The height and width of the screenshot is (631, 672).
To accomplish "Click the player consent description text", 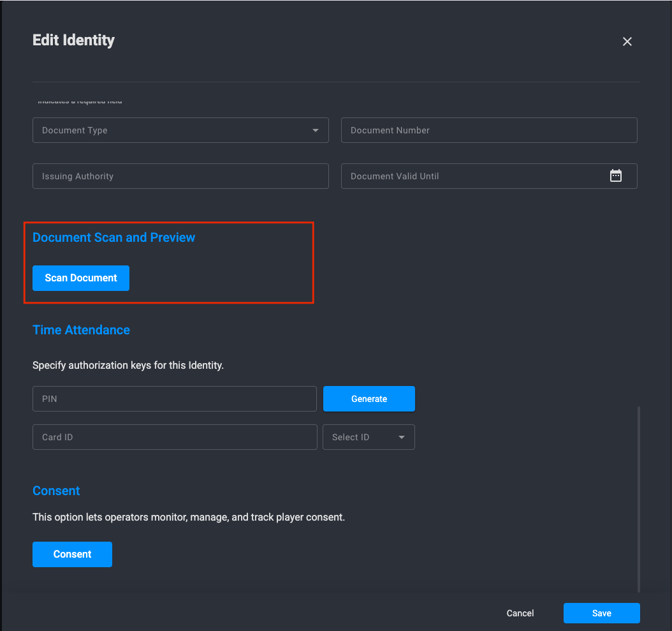I will point(189,517).
